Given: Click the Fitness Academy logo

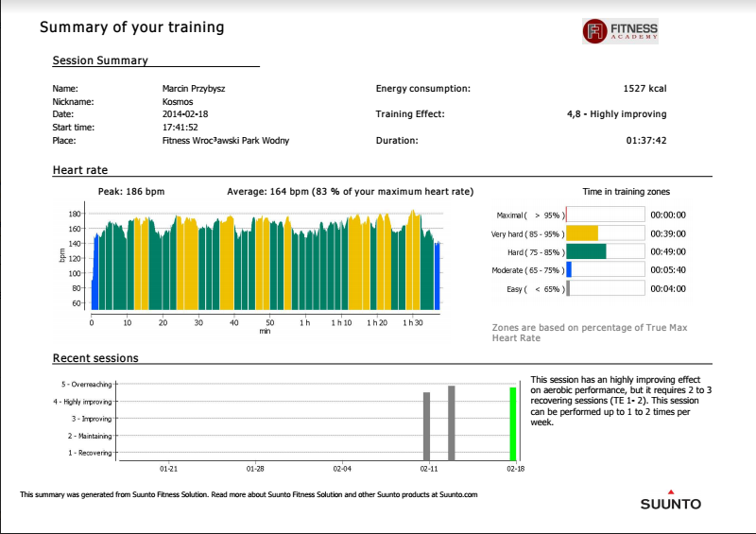Looking at the screenshot, I should pyautogui.click(x=620, y=31).
